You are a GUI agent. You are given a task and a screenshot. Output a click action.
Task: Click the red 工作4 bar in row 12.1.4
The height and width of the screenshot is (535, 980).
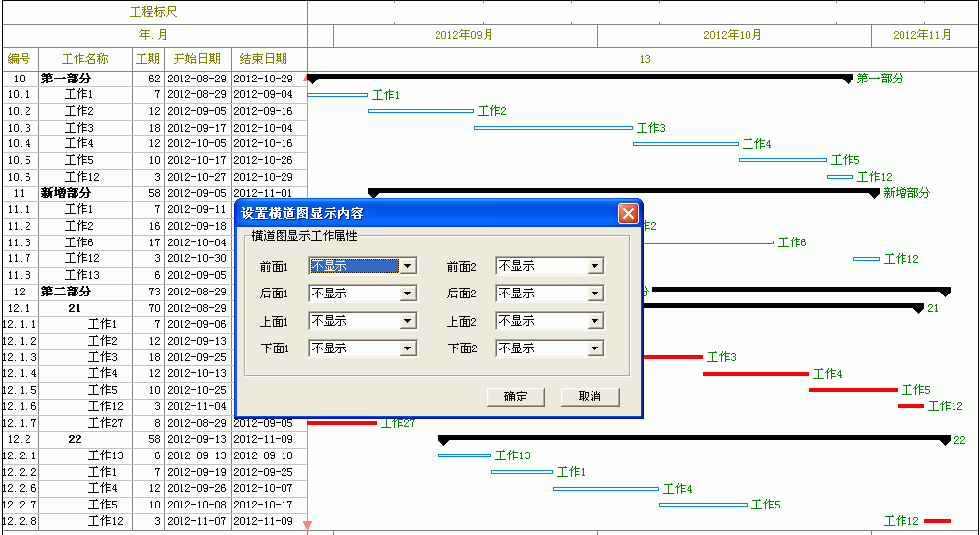click(x=756, y=374)
